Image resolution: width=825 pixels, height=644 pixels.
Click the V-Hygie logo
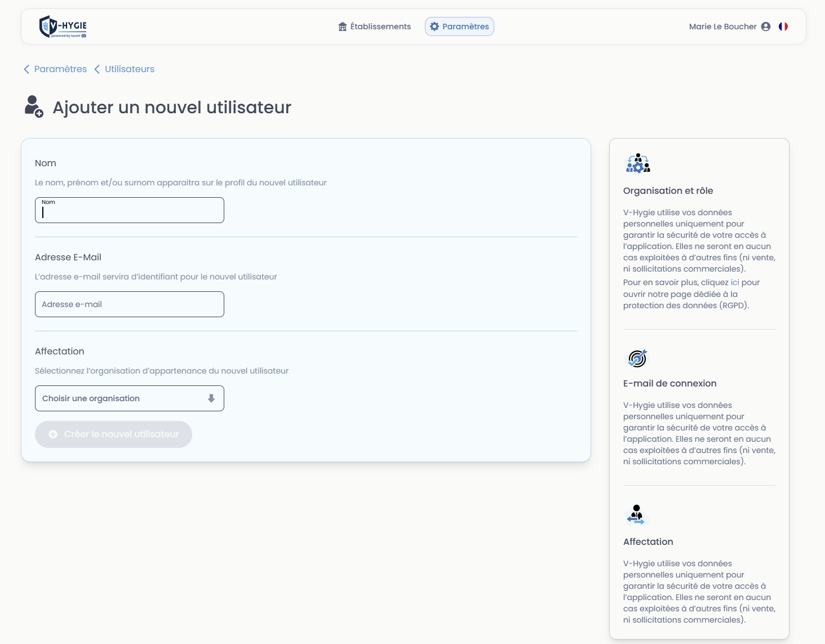63,26
